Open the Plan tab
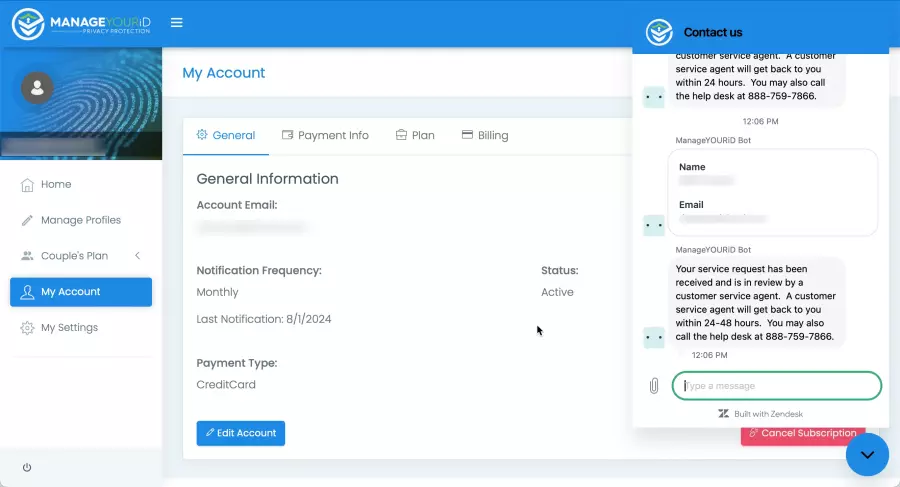The width and height of the screenshot is (900, 487). tap(415, 135)
